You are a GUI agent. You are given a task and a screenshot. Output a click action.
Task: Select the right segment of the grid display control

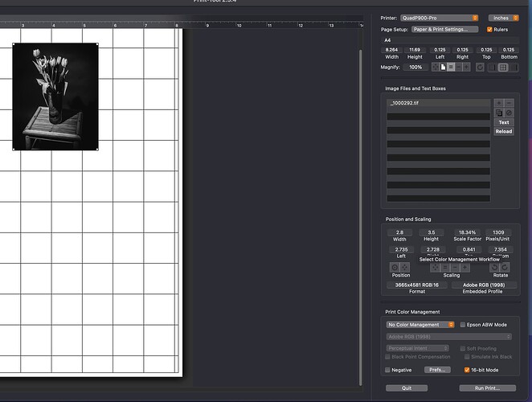point(514,68)
